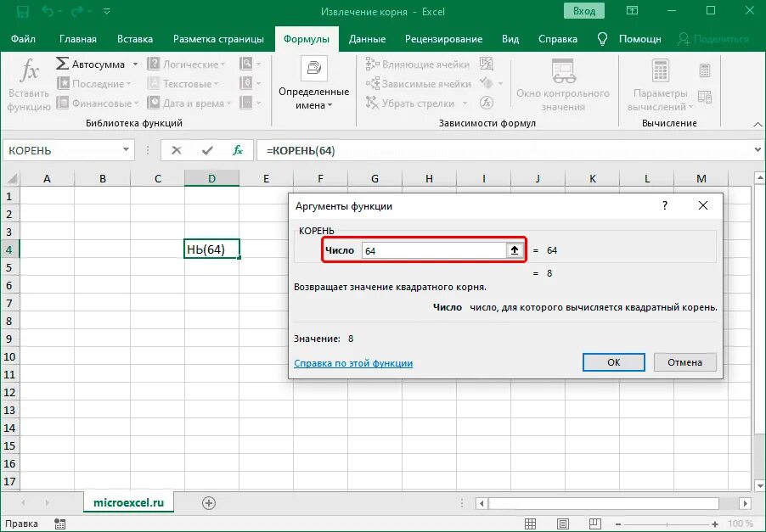Click the row 4 header

(x=9, y=249)
